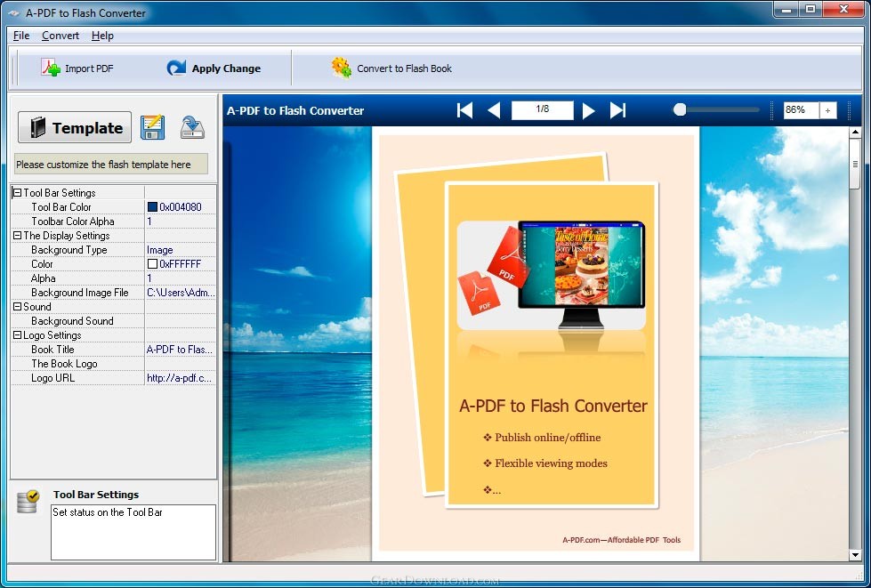Viewport: 871px width, 588px height.
Task: Click the 'A-PDF to Flash Converter' preview toolbar title
Action: click(x=295, y=110)
